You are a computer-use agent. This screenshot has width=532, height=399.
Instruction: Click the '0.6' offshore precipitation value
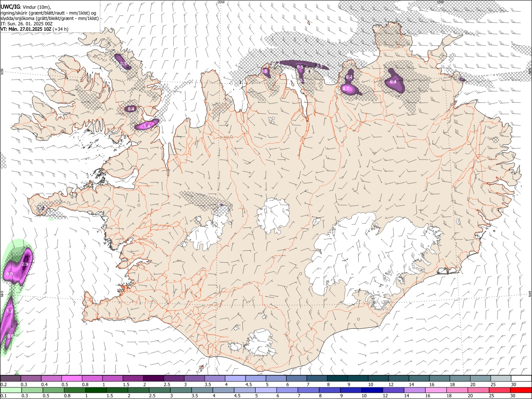click(11, 336)
